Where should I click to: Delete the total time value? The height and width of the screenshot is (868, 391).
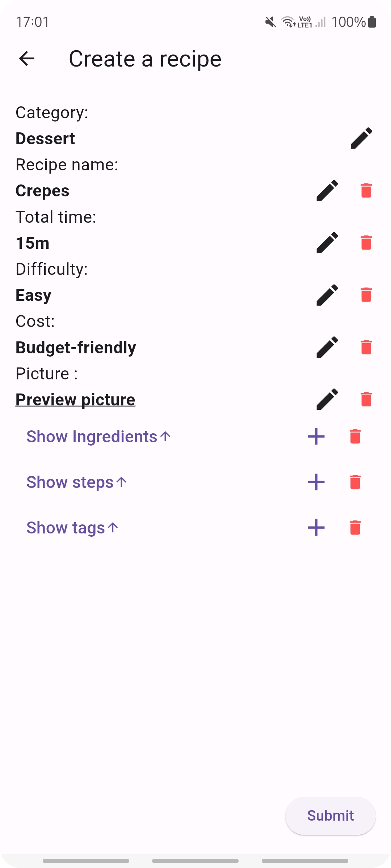pyautogui.click(x=366, y=243)
